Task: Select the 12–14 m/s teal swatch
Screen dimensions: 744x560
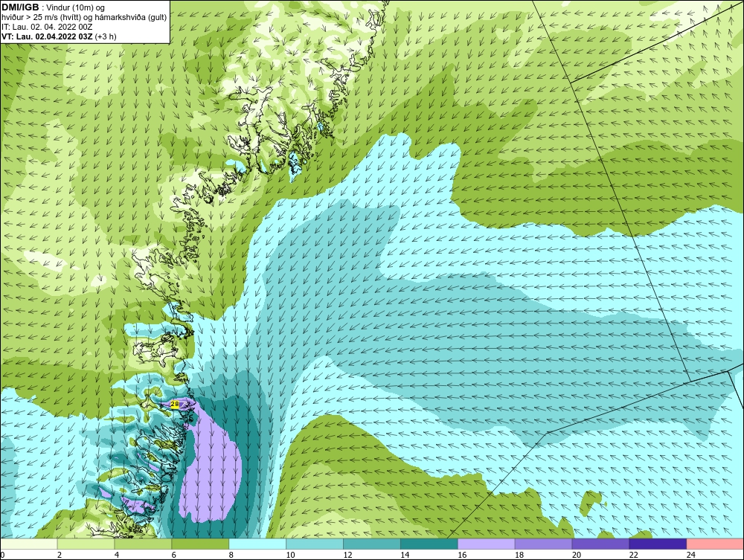Action: click(372, 544)
